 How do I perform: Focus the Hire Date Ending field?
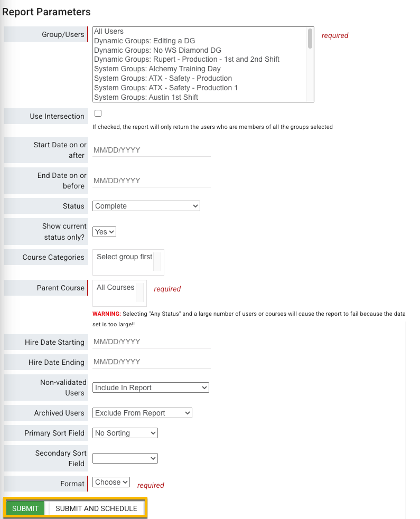(152, 362)
